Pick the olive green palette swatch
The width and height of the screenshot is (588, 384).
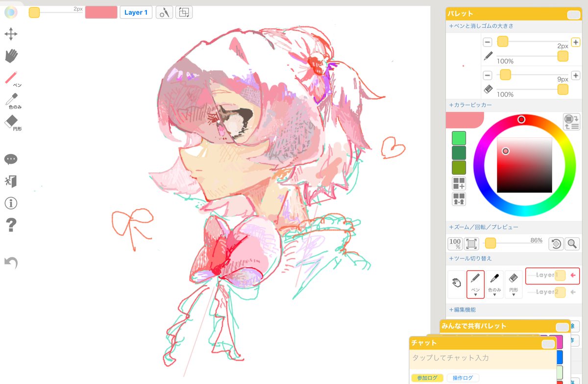tap(459, 168)
